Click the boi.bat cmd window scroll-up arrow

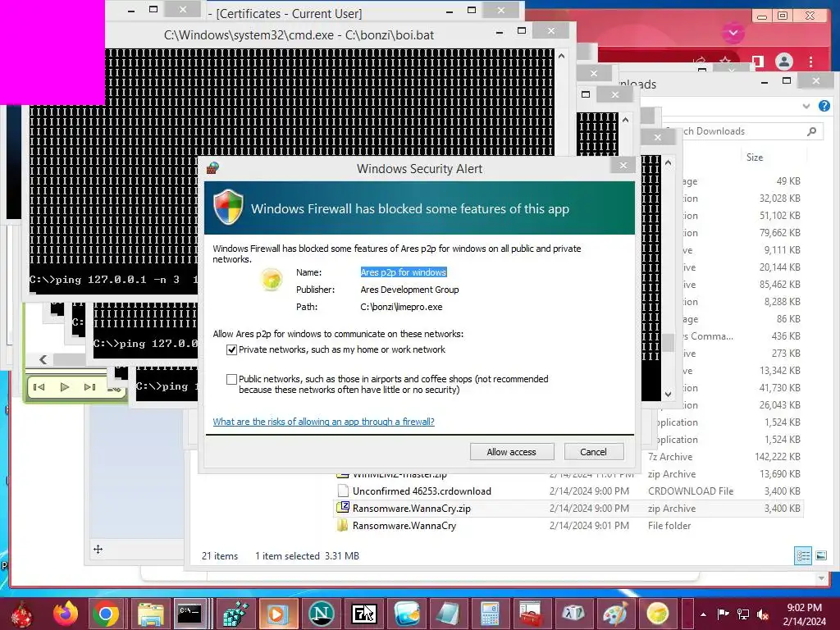click(561, 56)
